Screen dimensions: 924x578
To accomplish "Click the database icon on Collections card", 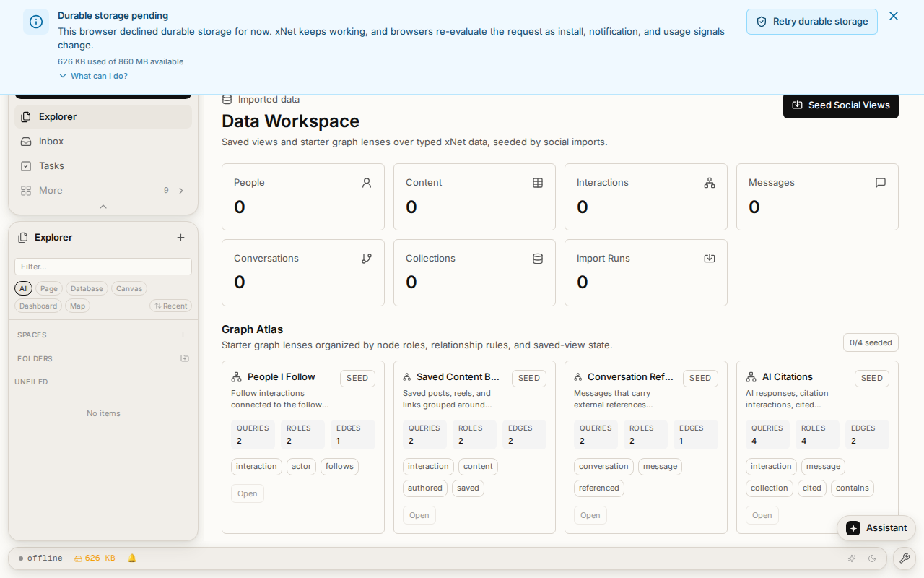I will 538,259.
